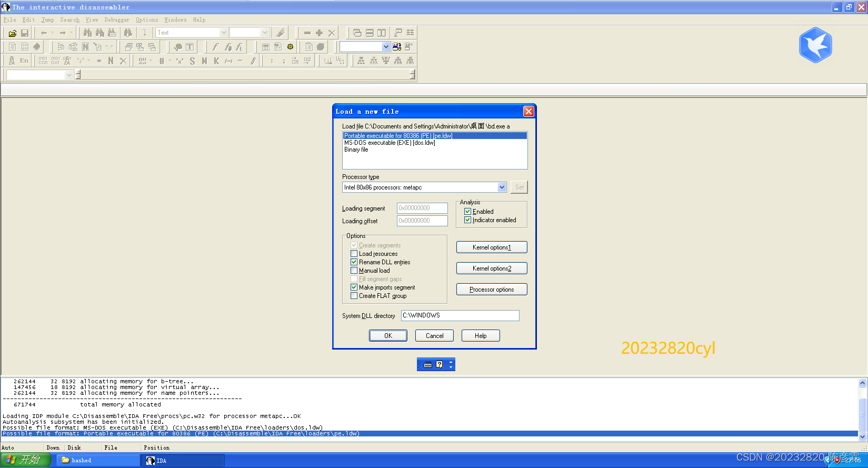Click the Fill segment gaps checkbox
Screen dimensions: 868x468
354,279
